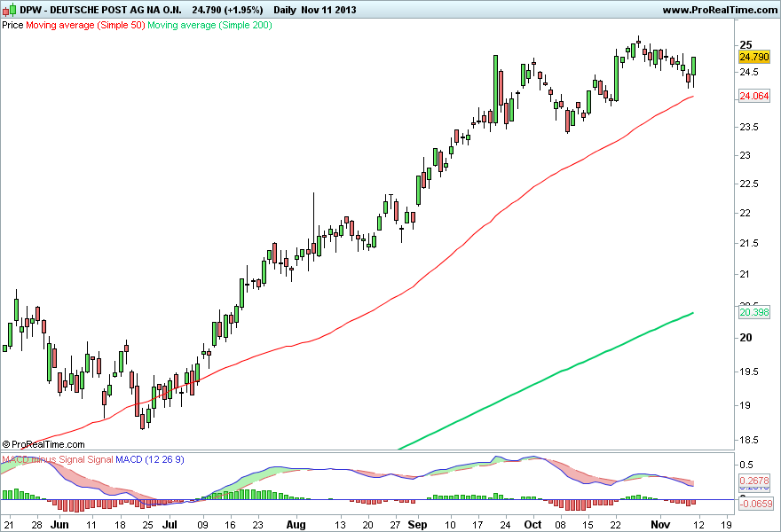Click the 24.790 (+1.95%) quote in header

tap(227, 10)
